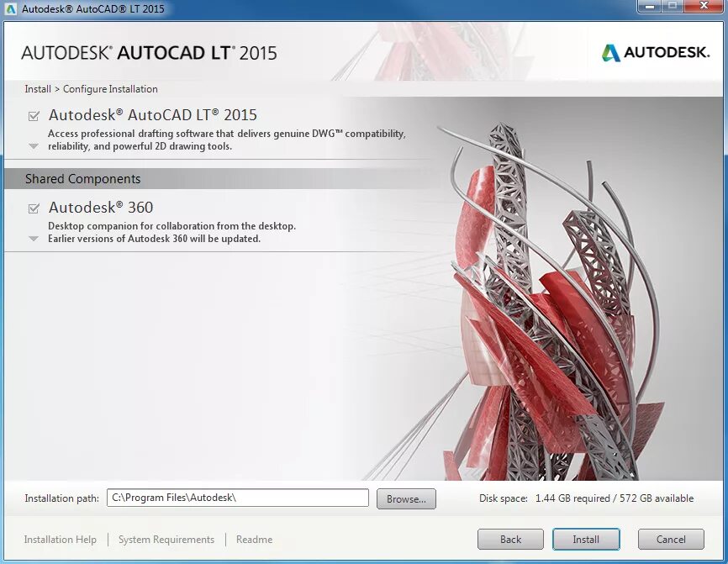The height and width of the screenshot is (564, 728).
Task: View the System Requirements link
Action: pos(166,540)
